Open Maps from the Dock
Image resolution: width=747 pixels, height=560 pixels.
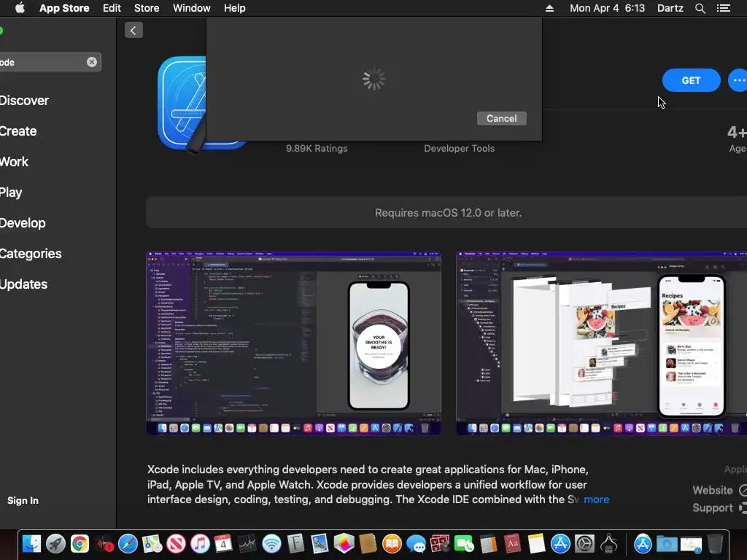[x=152, y=543]
